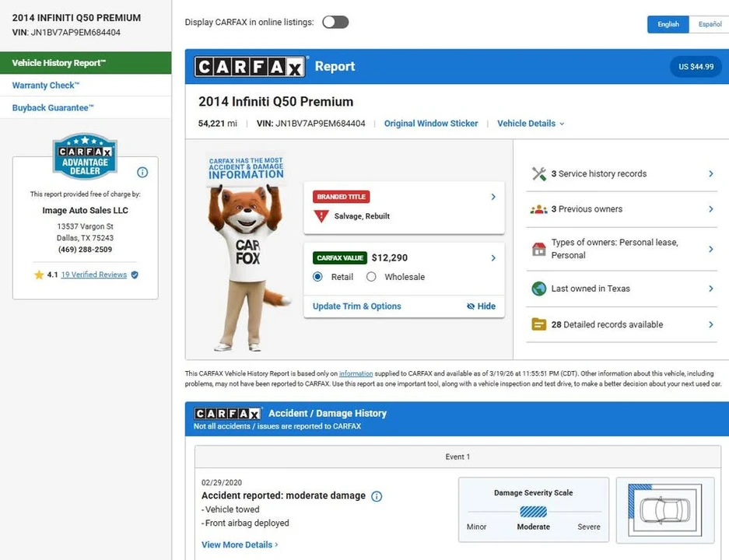Click the house owner type icon
This screenshot has height=560, width=729.
[x=539, y=249]
